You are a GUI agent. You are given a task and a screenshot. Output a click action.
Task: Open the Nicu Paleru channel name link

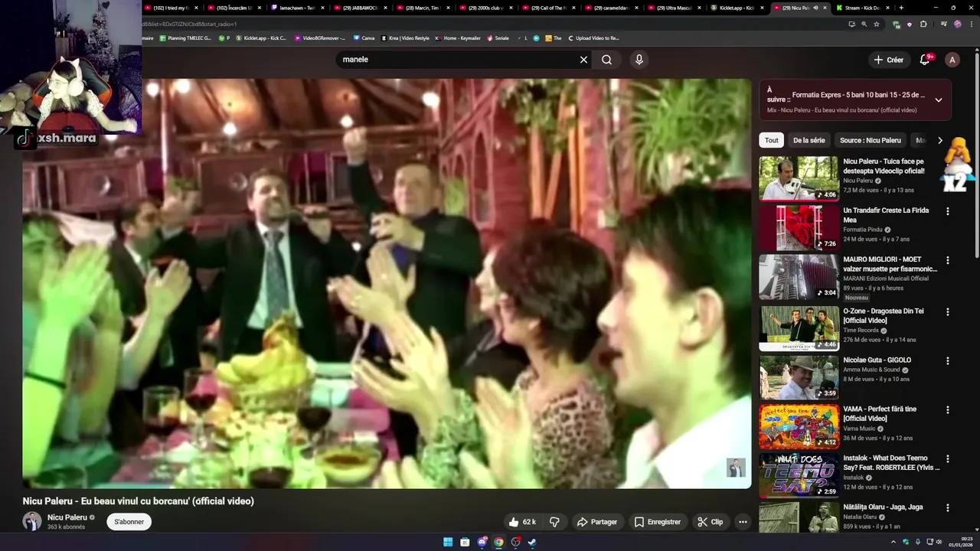pyautogui.click(x=67, y=517)
